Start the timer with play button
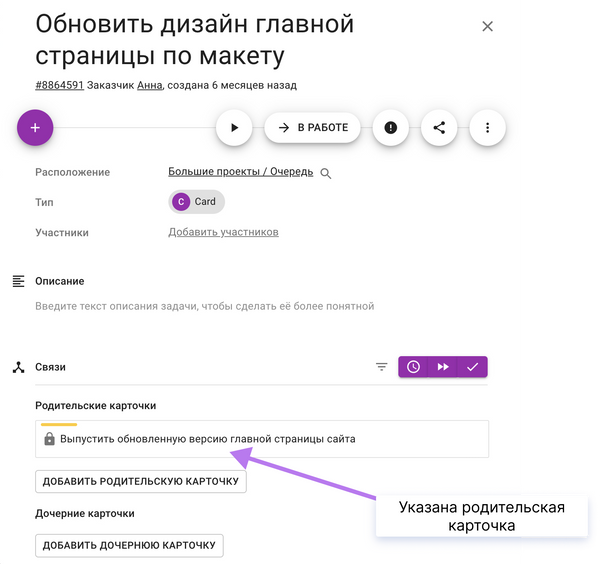 234,128
